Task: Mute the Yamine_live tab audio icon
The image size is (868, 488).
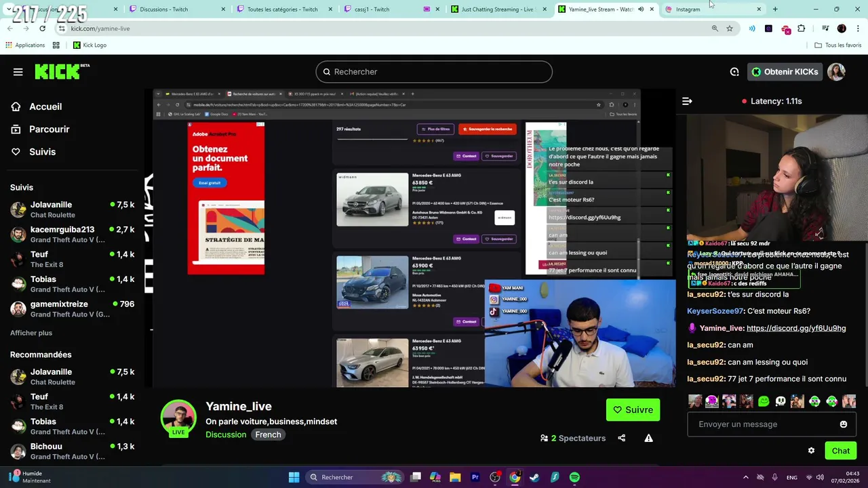Action: pyautogui.click(x=641, y=9)
